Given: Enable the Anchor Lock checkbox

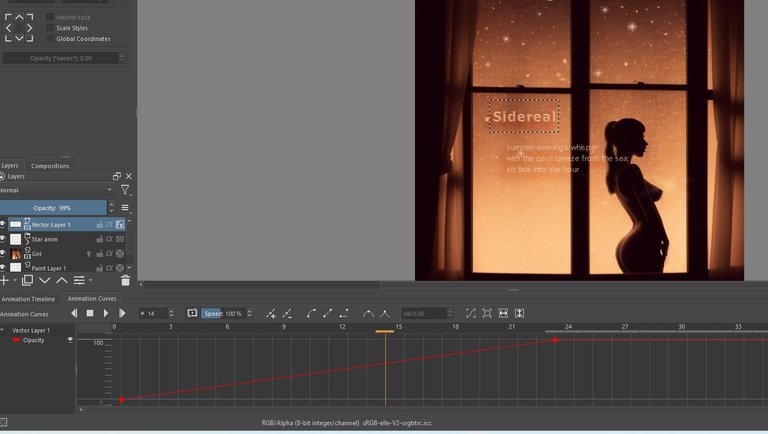Looking at the screenshot, I should pos(50,17).
